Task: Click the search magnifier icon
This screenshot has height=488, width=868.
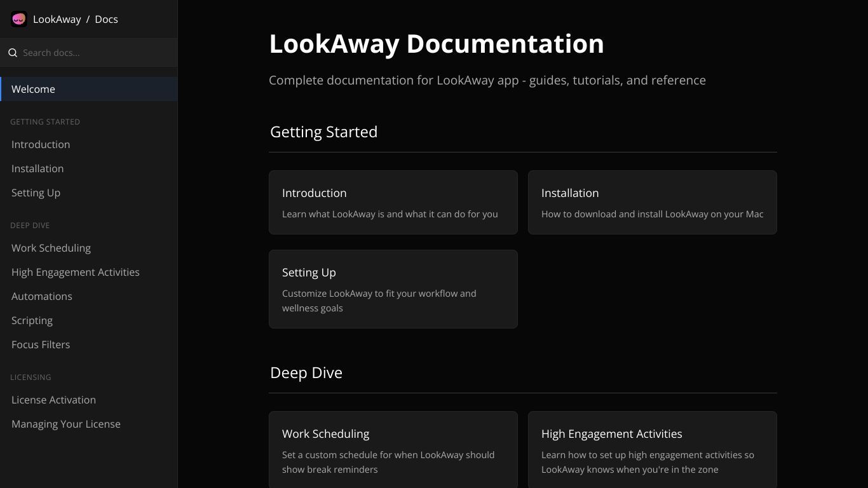Action: tap(13, 53)
